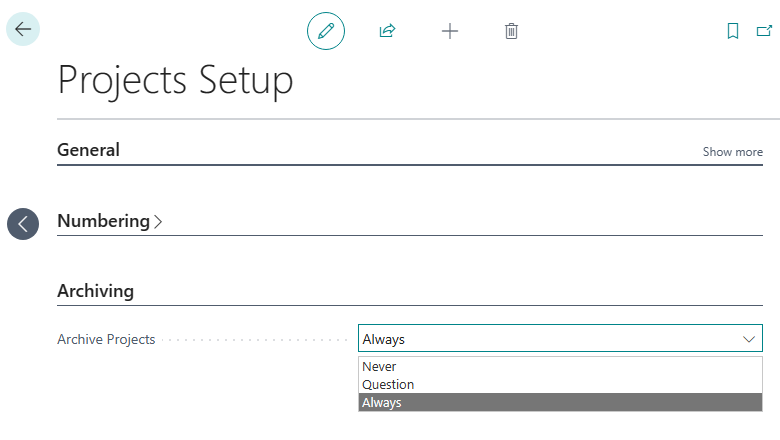780x440 pixels.
Task: Collapse the General section header
Action: pos(88,150)
